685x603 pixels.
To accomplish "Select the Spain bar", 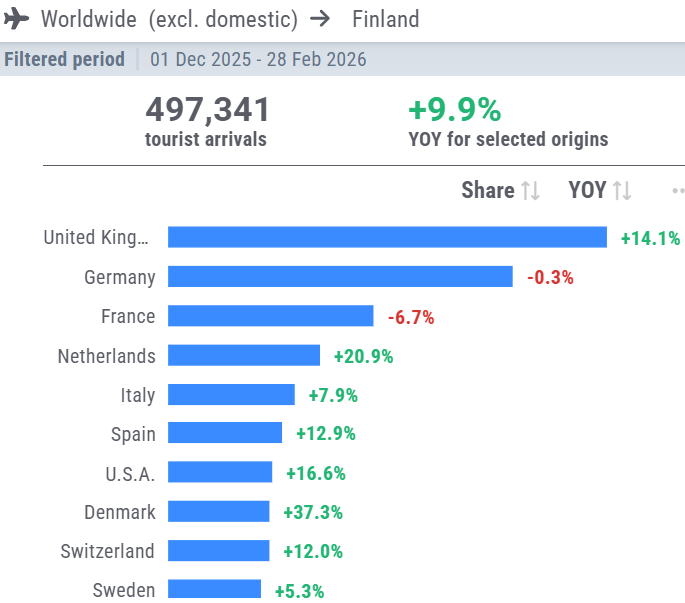I will click(225, 433).
